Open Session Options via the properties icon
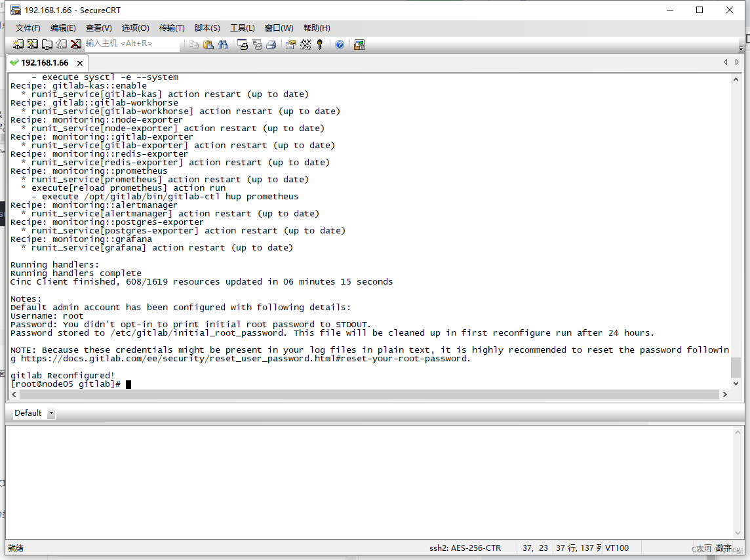The image size is (750, 560). [290, 44]
